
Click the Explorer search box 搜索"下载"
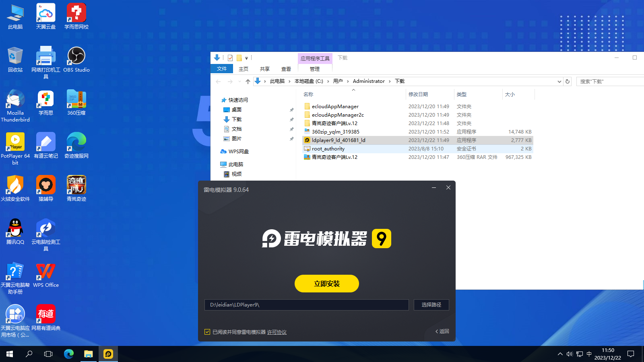click(610, 81)
